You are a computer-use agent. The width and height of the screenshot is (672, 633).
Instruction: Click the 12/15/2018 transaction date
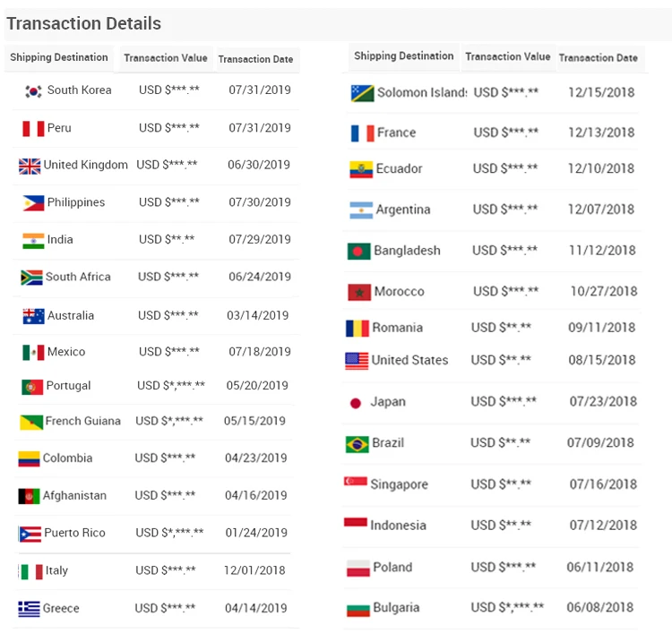pos(602,92)
